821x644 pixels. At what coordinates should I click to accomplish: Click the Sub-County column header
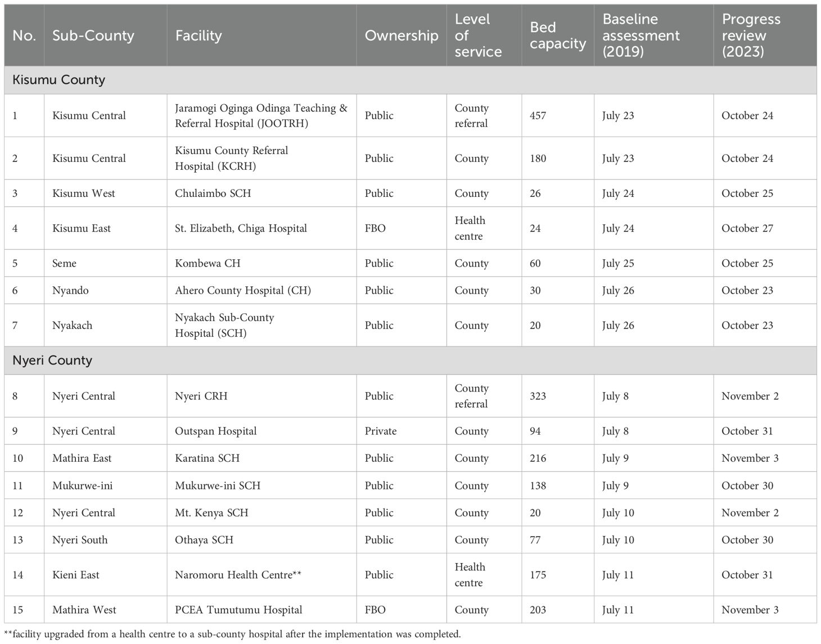[x=93, y=35]
